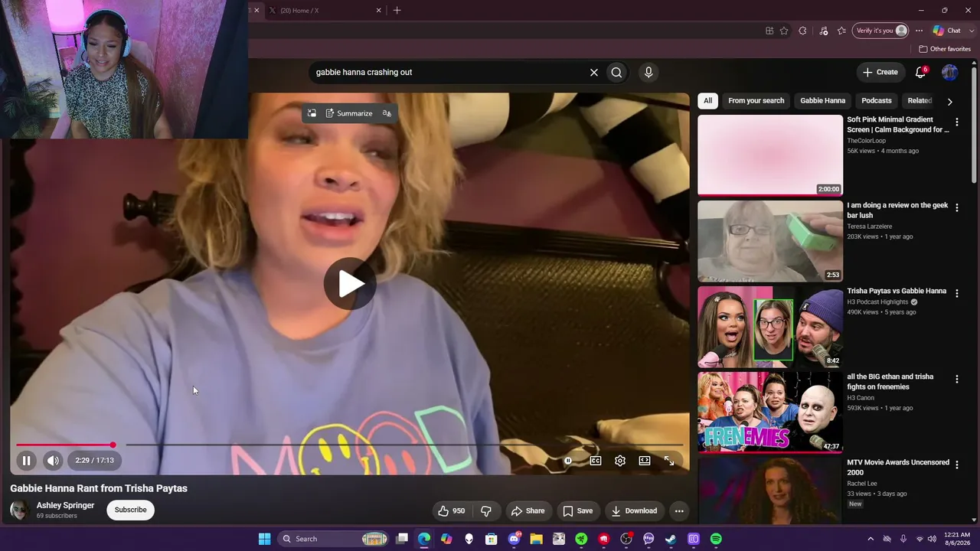The width and height of the screenshot is (980, 551).
Task: Open the browser extensions icon
Action: (802, 31)
